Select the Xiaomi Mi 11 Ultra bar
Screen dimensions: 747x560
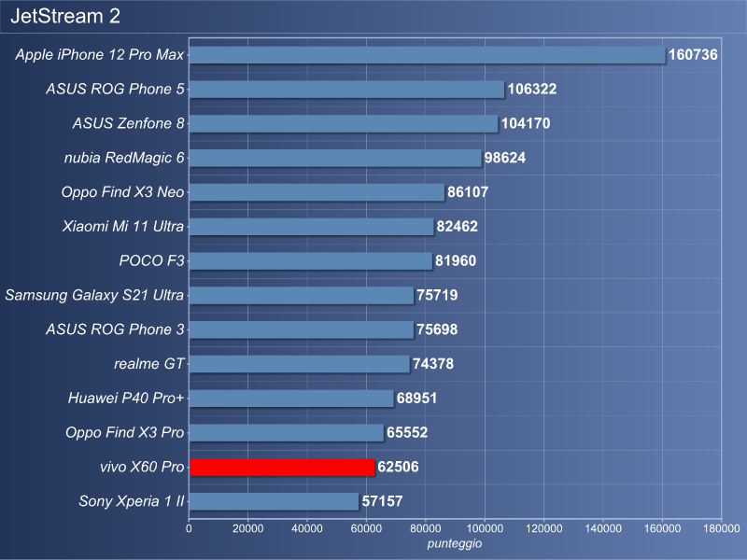pyautogui.click(x=312, y=227)
